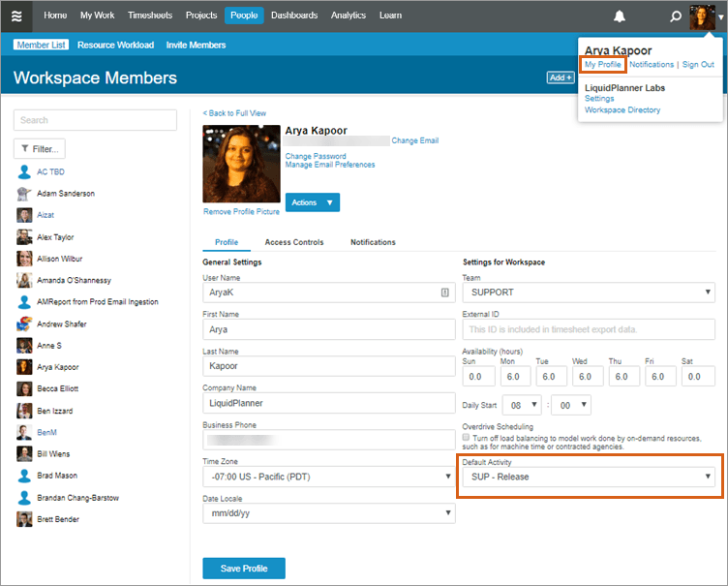Open the Filter button in the member list
Image resolution: width=728 pixels, height=586 pixels.
point(40,149)
